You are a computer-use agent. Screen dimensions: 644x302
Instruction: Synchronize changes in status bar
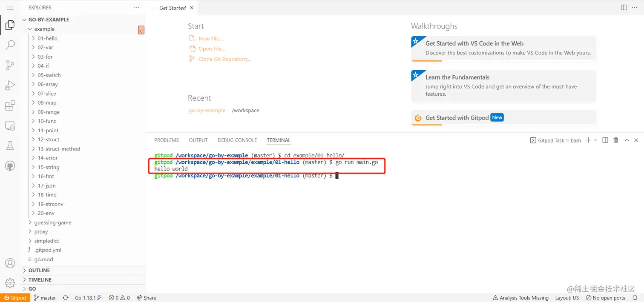(x=66, y=298)
